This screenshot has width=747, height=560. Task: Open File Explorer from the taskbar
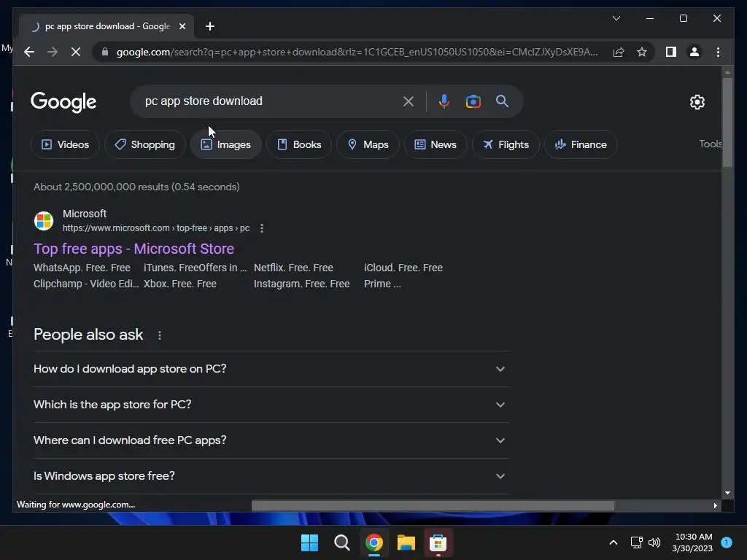(406, 542)
